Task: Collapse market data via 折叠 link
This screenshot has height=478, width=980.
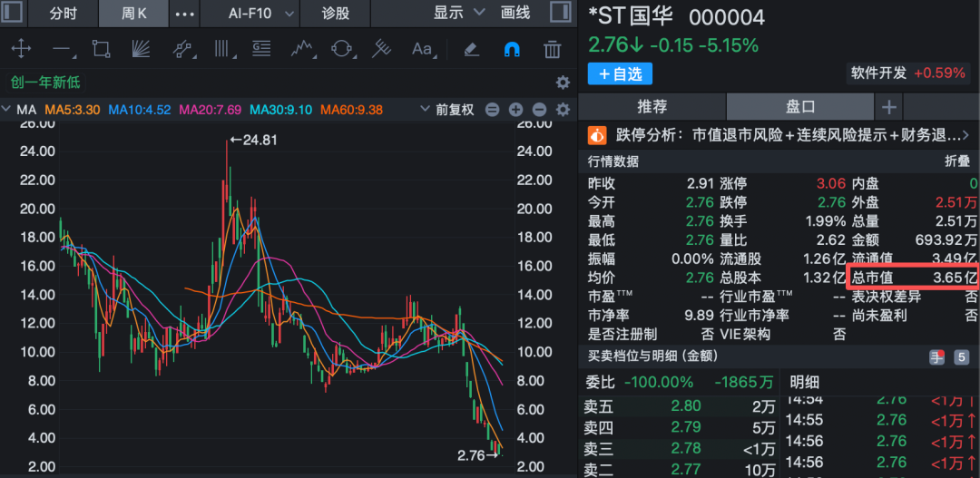Action: [957, 161]
